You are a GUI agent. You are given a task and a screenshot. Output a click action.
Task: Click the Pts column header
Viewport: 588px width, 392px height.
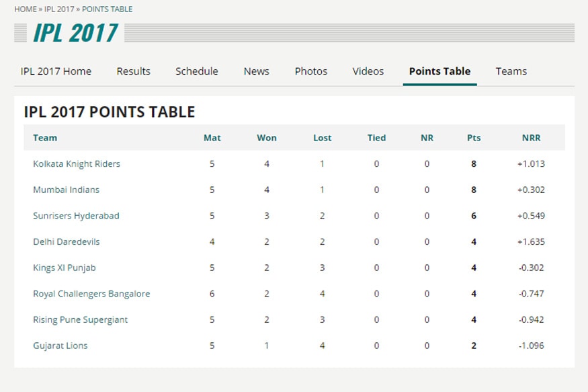click(474, 138)
